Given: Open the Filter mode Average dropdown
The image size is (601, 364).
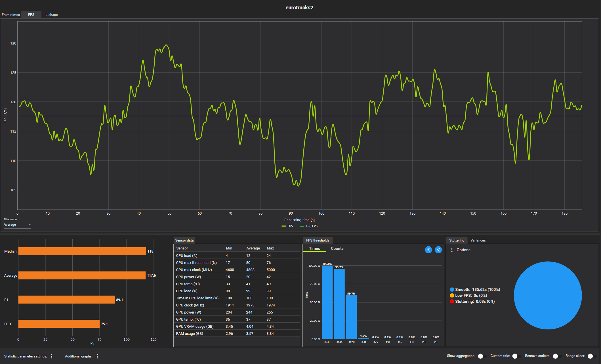Looking at the screenshot, I should pos(17,225).
